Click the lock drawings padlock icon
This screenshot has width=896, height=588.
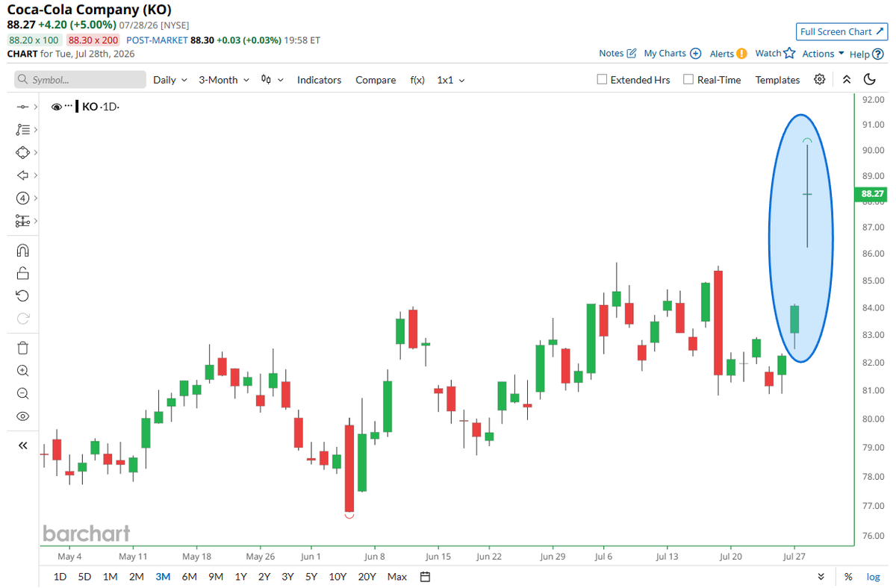click(22, 273)
